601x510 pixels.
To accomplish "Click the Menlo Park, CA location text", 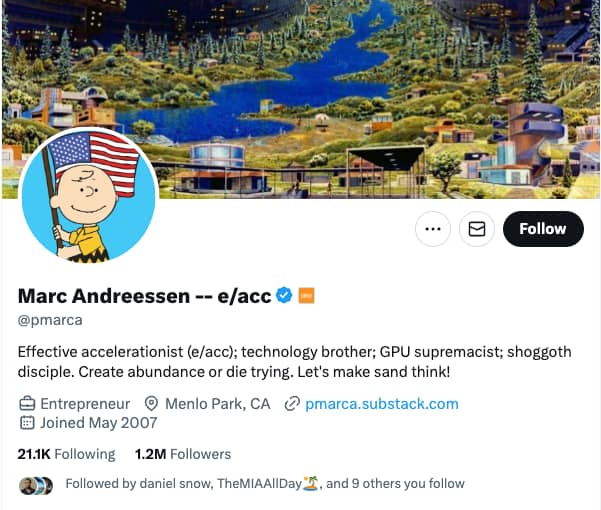I will [218, 404].
